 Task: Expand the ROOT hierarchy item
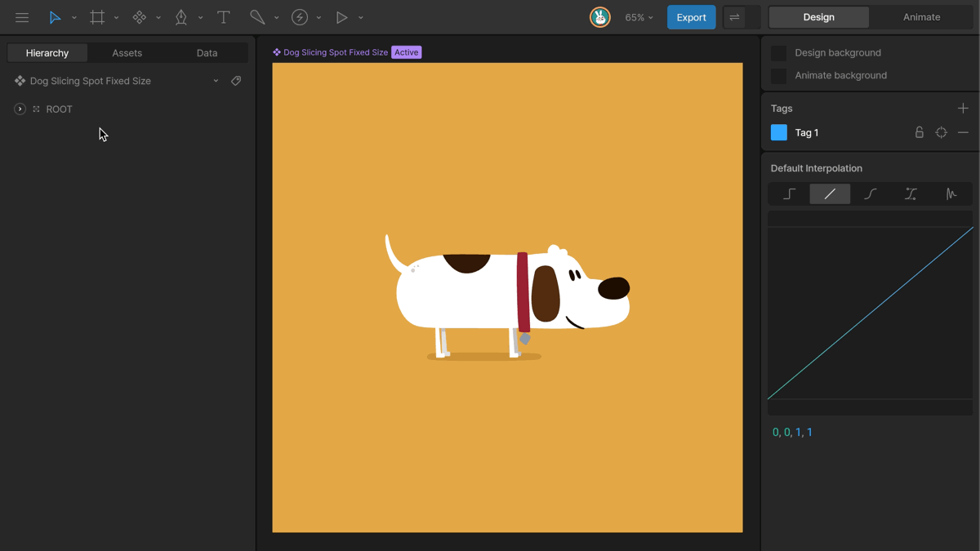(x=20, y=109)
